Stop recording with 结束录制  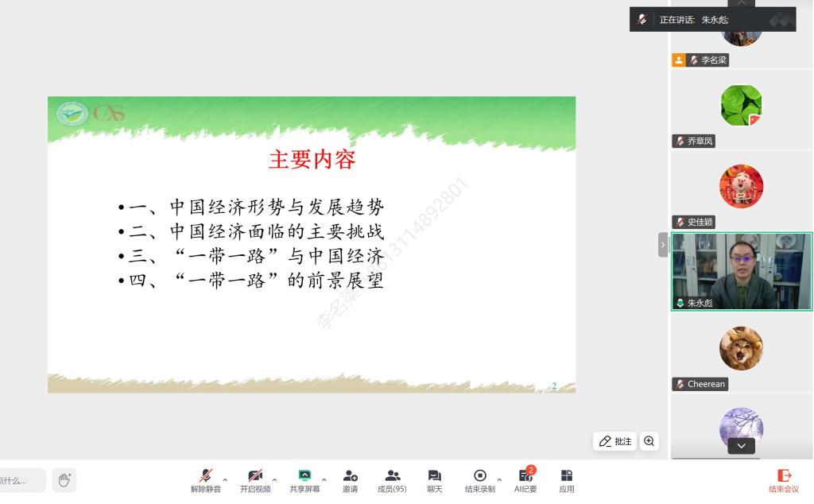479,480
